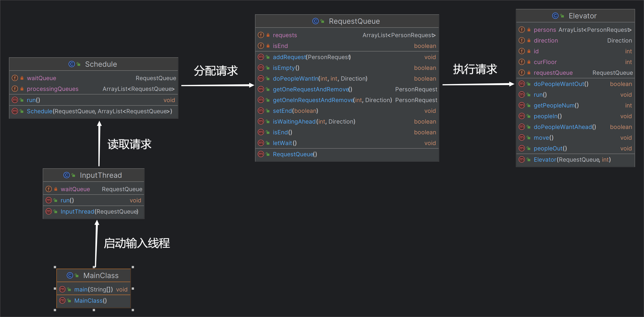Viewport: 644px width, 317px height.
Task: Click the 启动输入线程 label text
Action: click(137, 243)
